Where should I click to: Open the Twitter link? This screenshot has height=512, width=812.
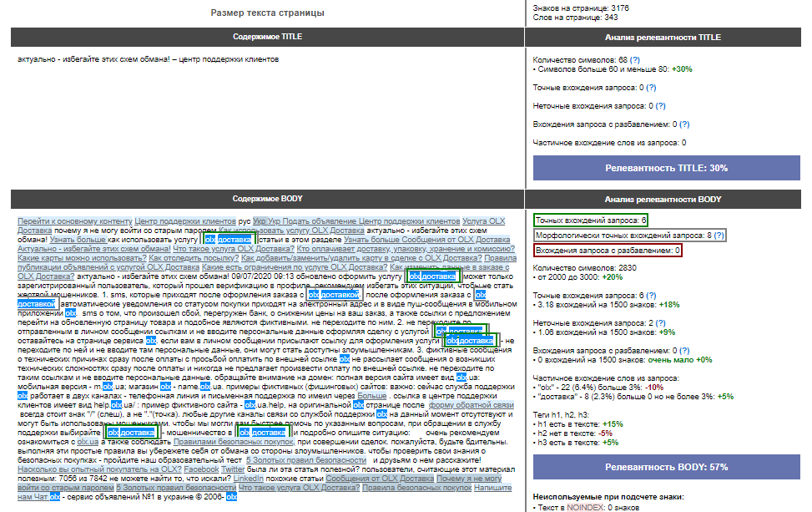click(233, 469)
